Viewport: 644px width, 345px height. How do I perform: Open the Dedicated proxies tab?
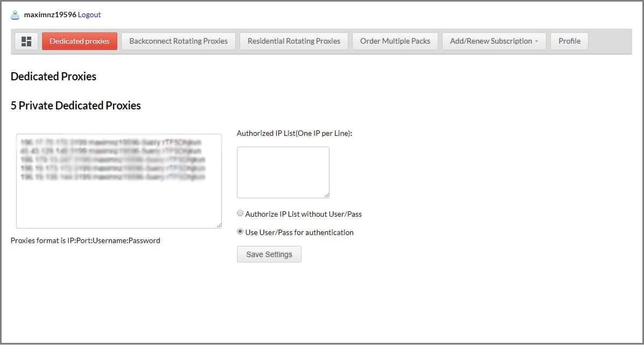click(x=80, y=41)
